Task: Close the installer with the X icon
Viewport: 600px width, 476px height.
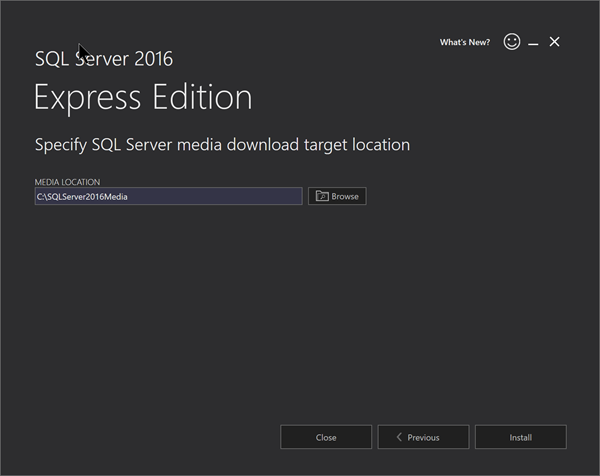Action: click(554, 42)
